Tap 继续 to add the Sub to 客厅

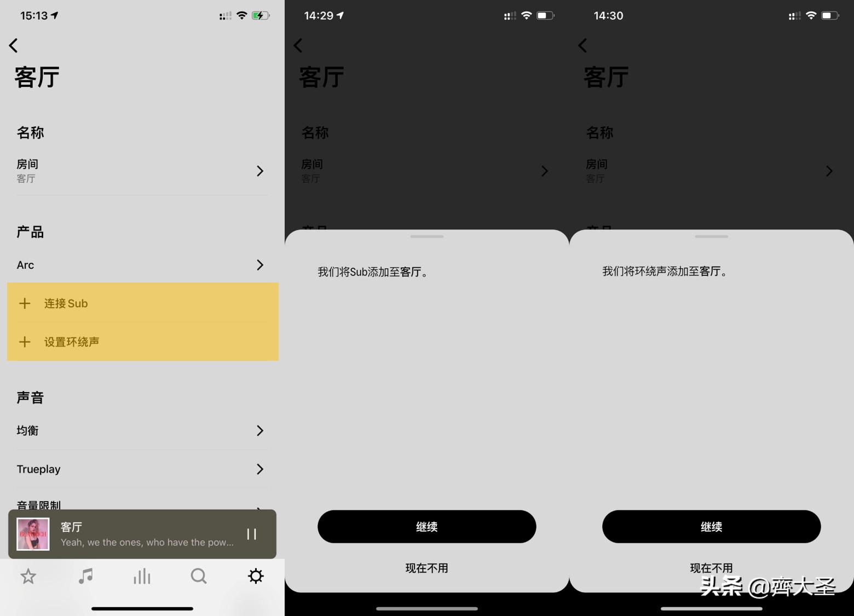[426, 527]
